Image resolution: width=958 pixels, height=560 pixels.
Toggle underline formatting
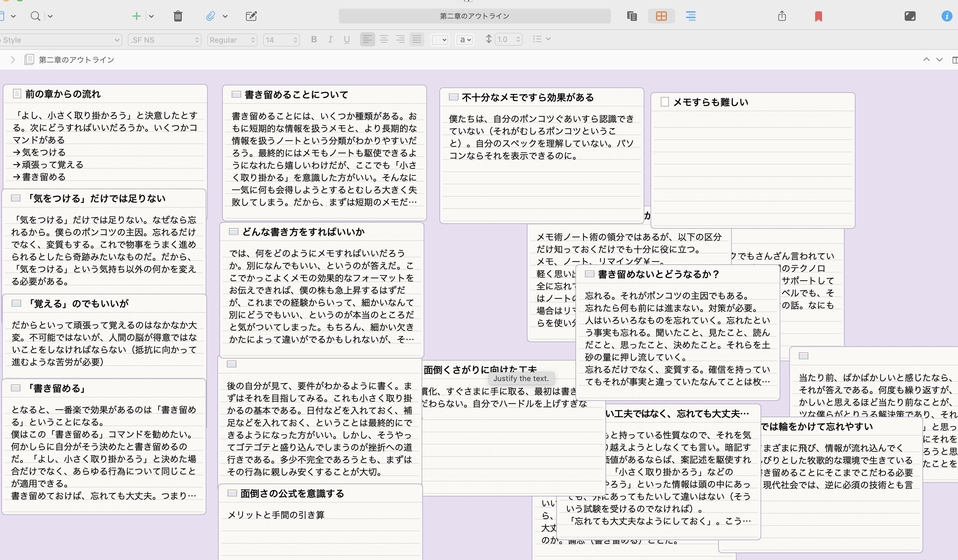click(x=346, y=40)
